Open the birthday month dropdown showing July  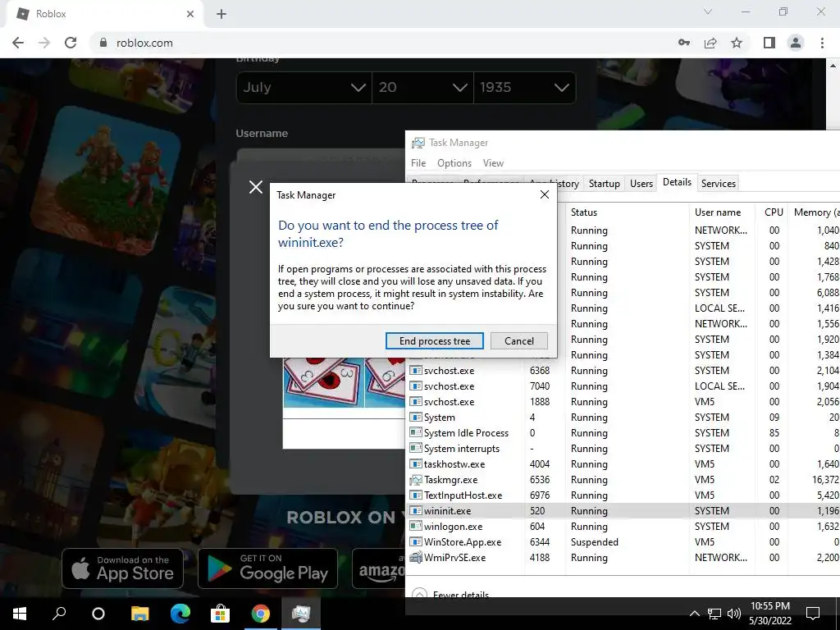click(x=304, y=87)
